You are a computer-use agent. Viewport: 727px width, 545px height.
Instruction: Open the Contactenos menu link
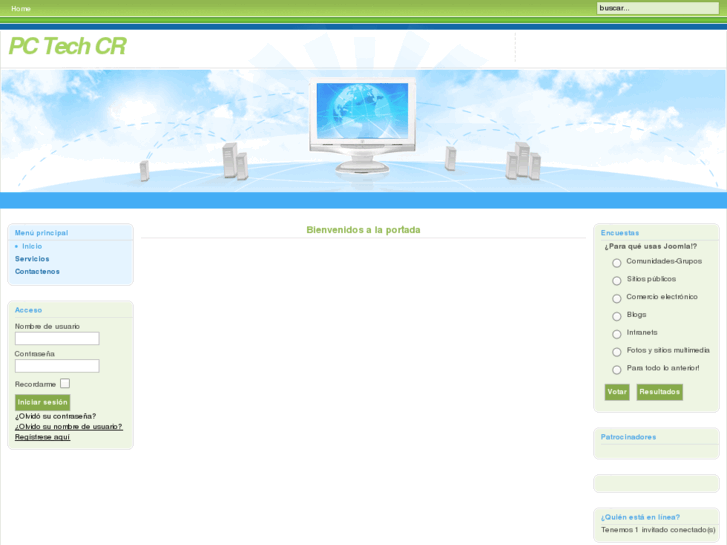37,271
